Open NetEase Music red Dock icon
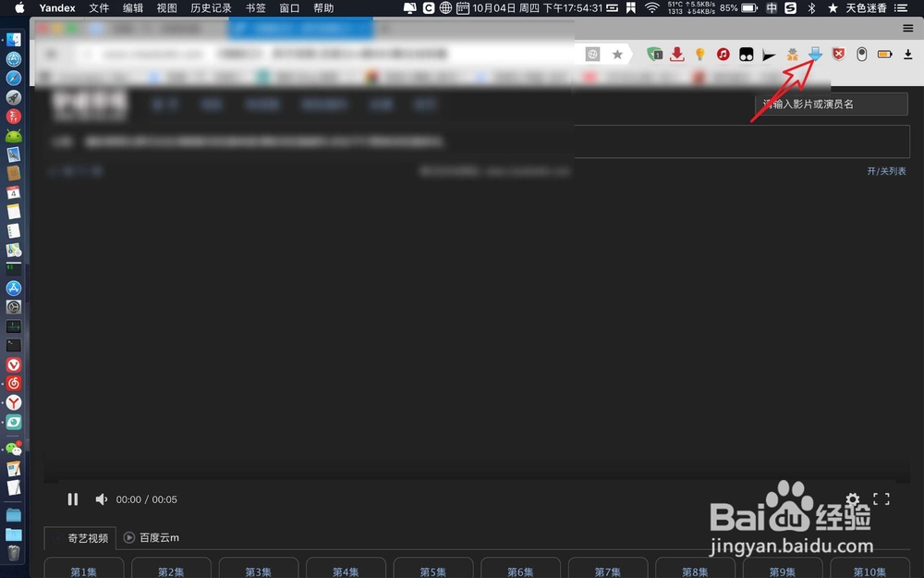This screenshot has width=924, height=578. click(x=14, y=384)
